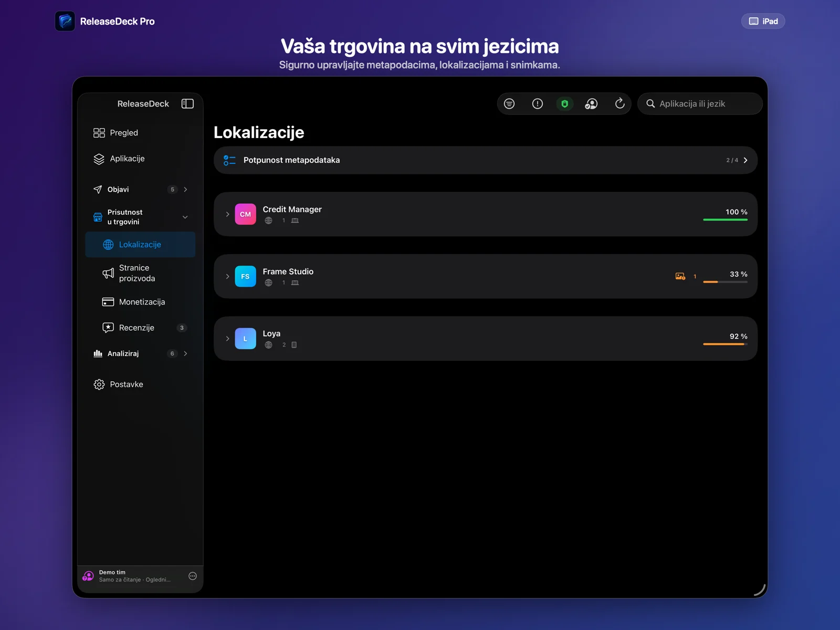Click the 'Frame Studio' app name

coord(288,271)
